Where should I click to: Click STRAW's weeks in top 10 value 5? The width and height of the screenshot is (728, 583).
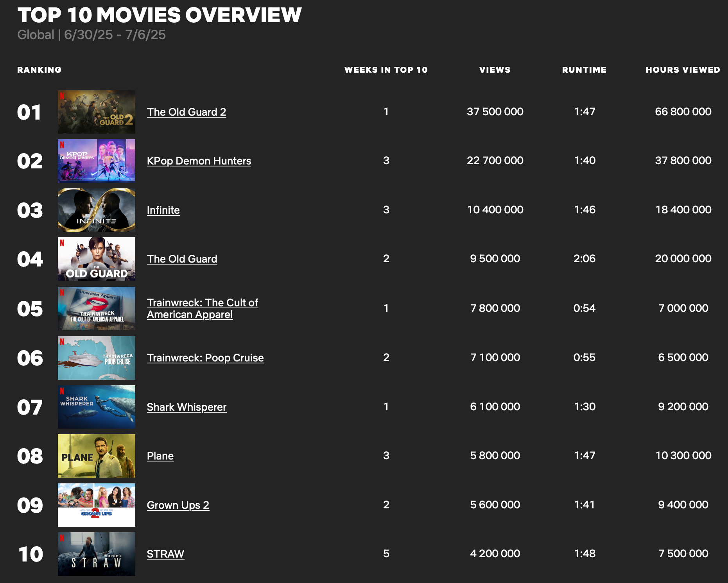386,554
